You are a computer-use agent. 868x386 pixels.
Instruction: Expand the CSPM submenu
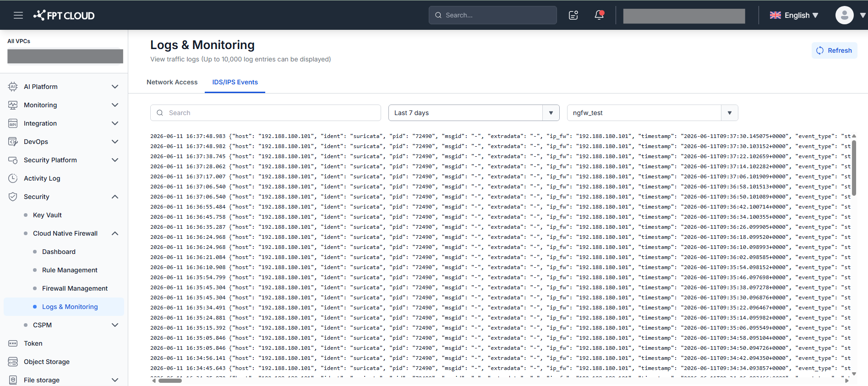pos(115,325)
